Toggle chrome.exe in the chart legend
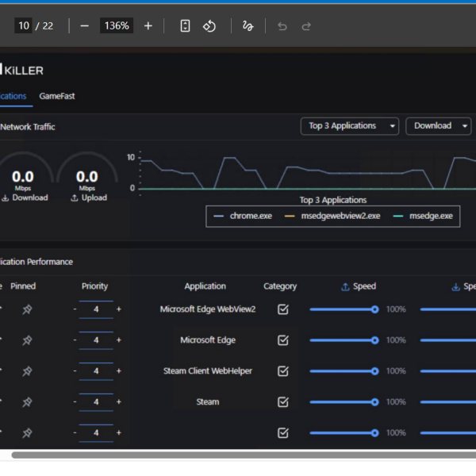This screenshot has width=476, height=476. tap(243, 216)
